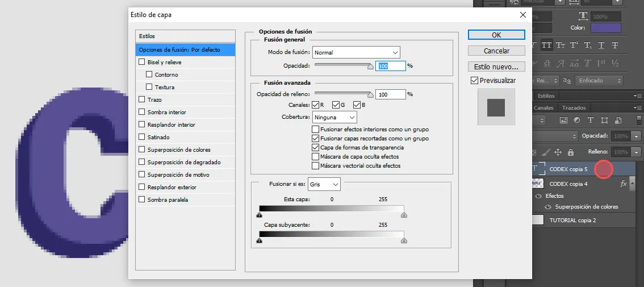Select Opciones de fusión: Por defecto
This screenshot has height=287, width=644.
(185, 50)
